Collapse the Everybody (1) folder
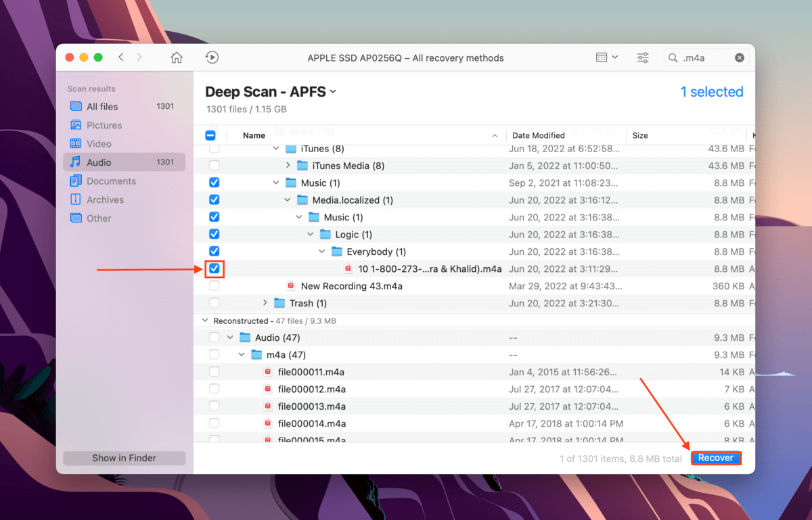Screen dimensions: 812x520 pyautogui.click(x=322, y=252)
